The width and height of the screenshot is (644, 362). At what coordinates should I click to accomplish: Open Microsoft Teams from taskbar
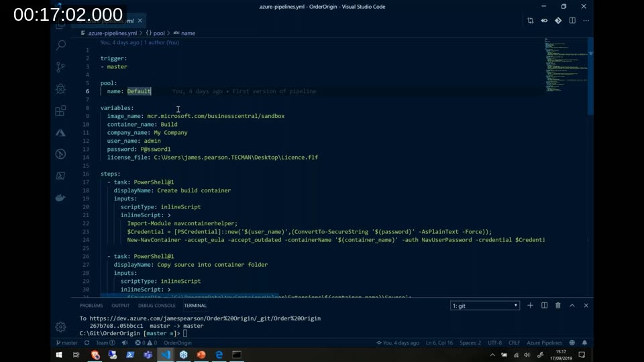[x=148, y=355]
